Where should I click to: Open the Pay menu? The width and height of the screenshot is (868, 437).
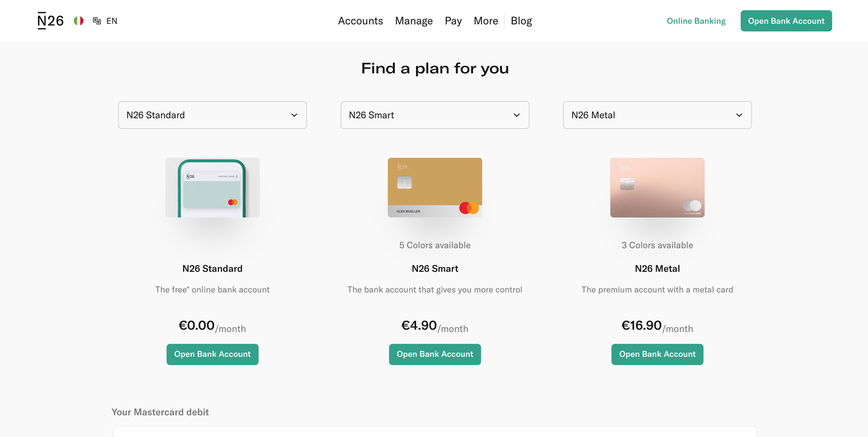453,21
